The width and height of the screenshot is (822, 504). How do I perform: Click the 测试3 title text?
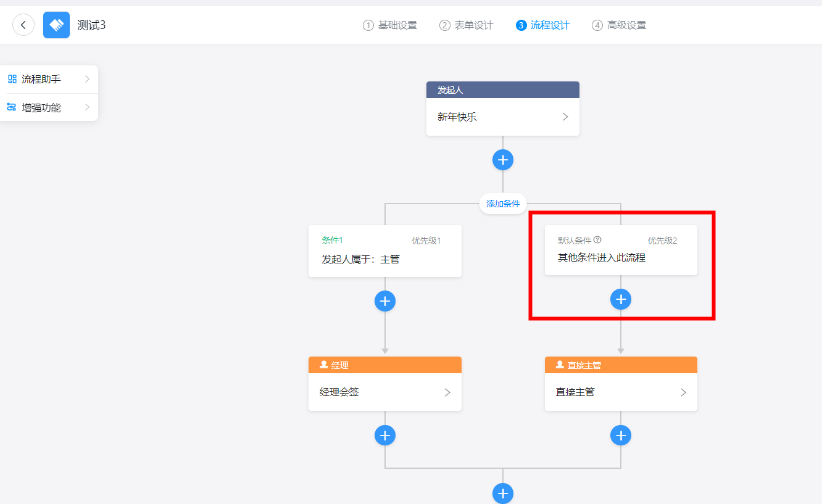click(91, 25)
